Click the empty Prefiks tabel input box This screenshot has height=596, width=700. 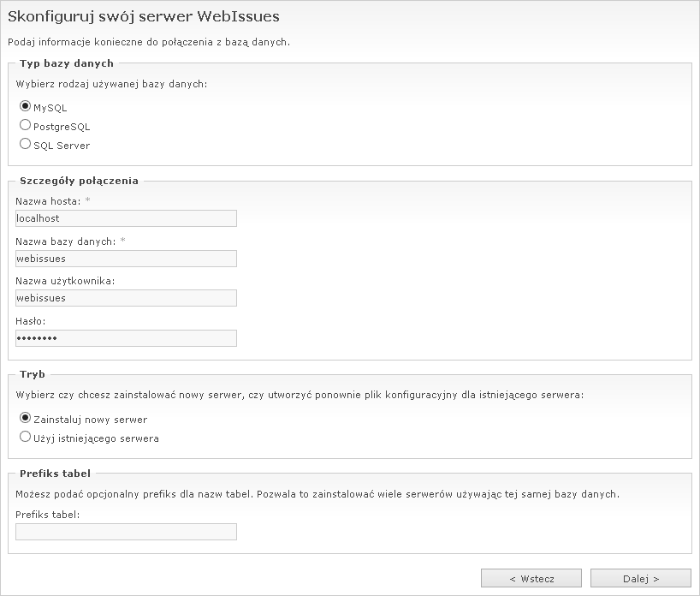[126, 532]
